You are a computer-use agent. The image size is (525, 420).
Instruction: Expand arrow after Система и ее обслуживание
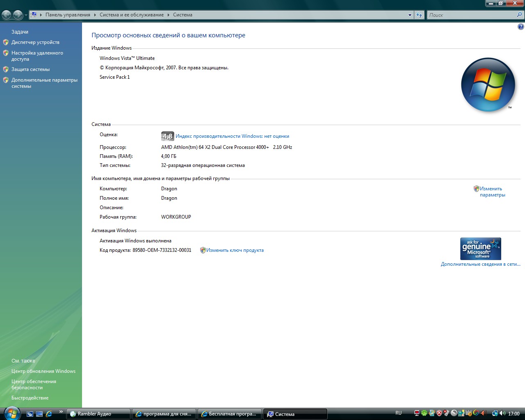point(168,15)
